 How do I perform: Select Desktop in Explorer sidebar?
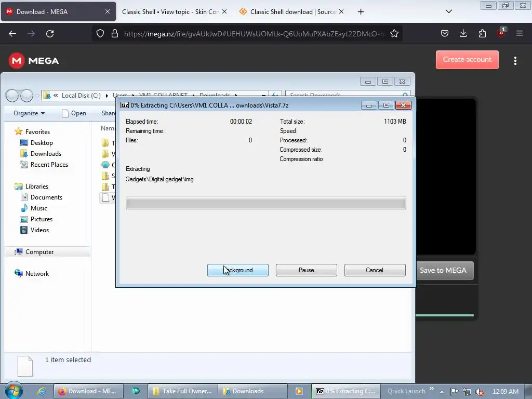(42, 143)
